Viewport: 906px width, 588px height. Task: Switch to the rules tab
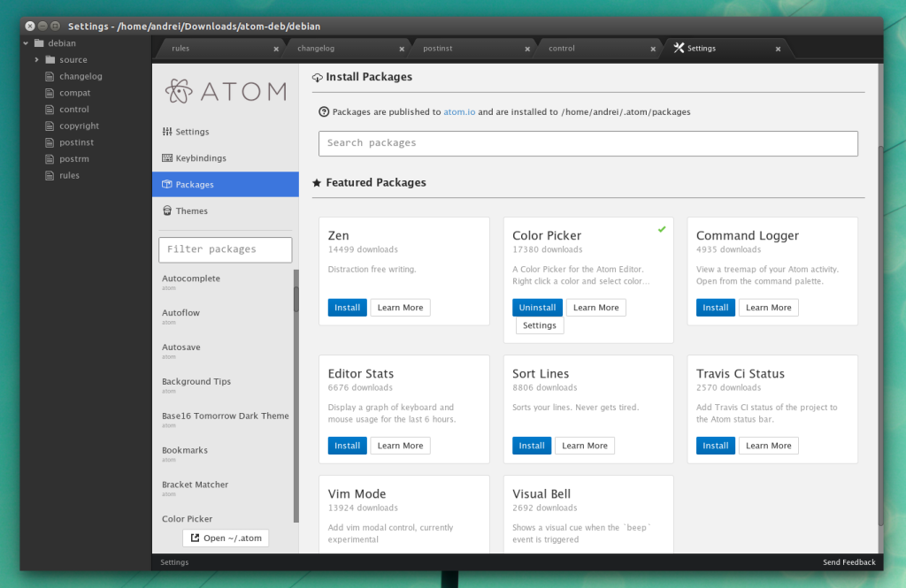click(219, 49)
